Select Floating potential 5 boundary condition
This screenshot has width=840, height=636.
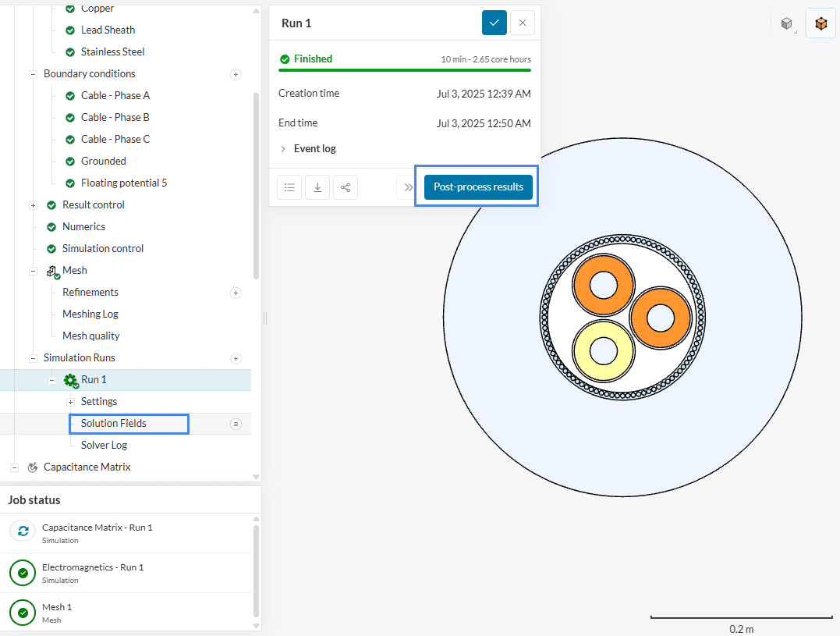[123, 183]
